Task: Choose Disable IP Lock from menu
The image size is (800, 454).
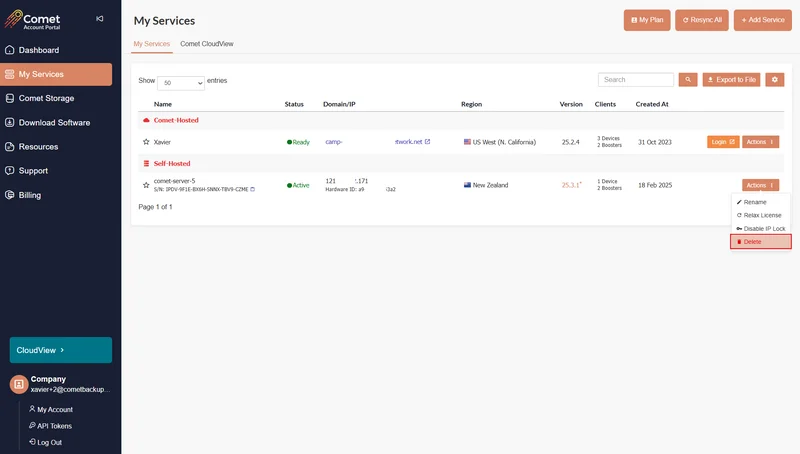Action: [x=761, y=229]
